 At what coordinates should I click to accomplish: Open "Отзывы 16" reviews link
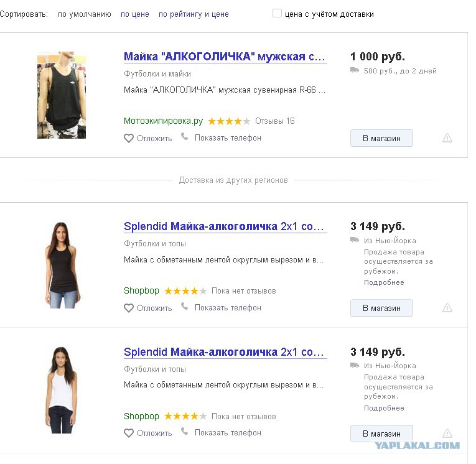pyautogui.click(x=275, y=121)
